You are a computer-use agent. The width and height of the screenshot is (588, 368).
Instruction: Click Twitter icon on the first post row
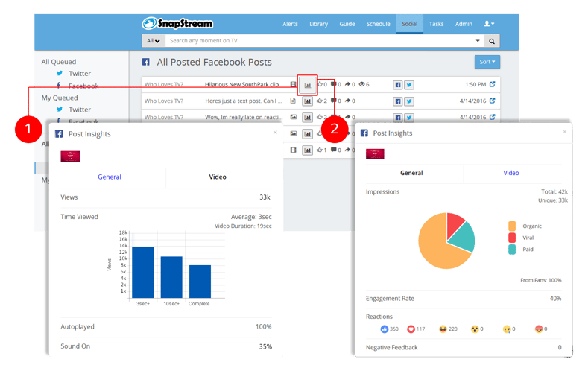(x=409, y=85)
